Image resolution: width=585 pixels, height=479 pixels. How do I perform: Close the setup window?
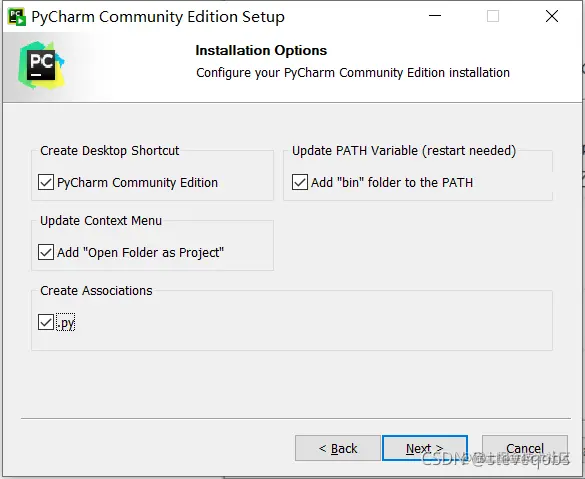[x=551, y=16]
